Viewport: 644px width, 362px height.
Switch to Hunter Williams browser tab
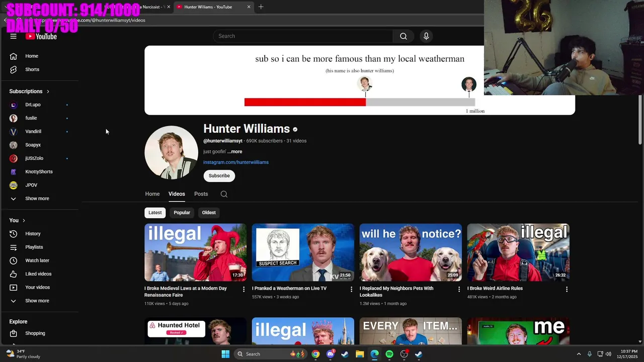[x=214, y=7]
